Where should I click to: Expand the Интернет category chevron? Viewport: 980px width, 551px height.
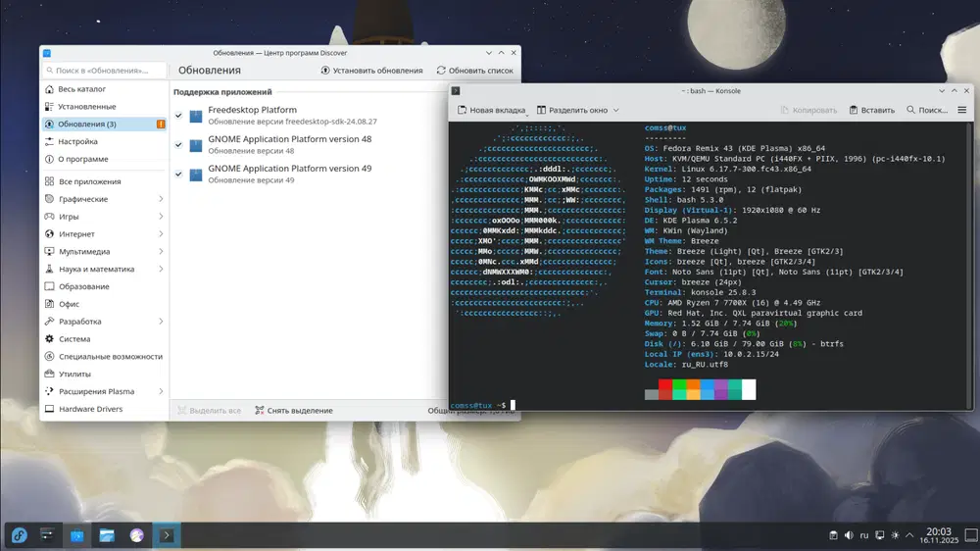(x=161, y=234)
